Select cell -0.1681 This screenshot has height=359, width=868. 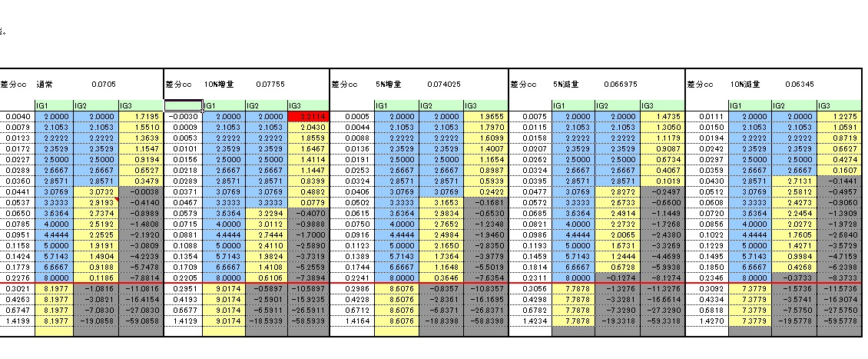point(485,203)
